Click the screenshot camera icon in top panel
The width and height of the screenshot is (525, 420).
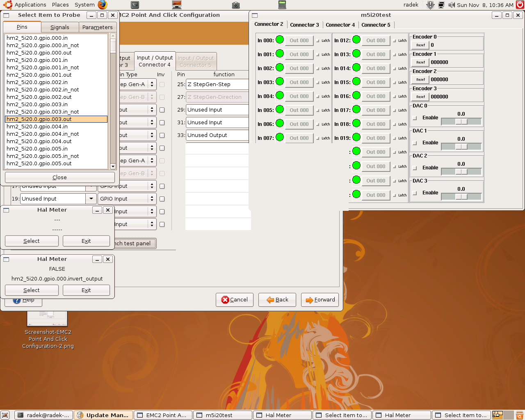click(x=236, y=5)
